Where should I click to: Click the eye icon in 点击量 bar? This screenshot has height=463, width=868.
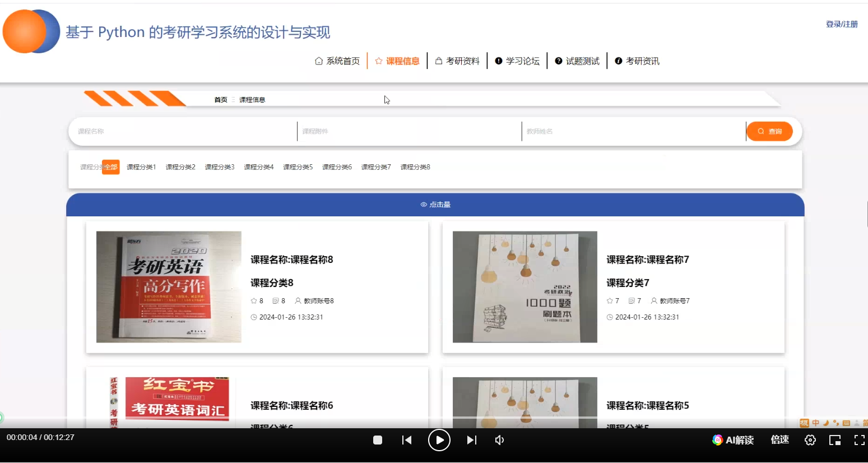(424, 205)
